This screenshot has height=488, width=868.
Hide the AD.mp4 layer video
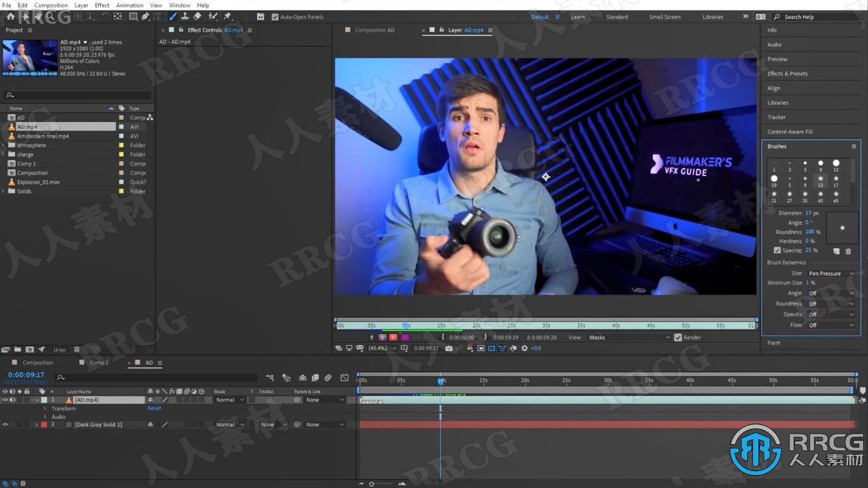coord(5,400)
